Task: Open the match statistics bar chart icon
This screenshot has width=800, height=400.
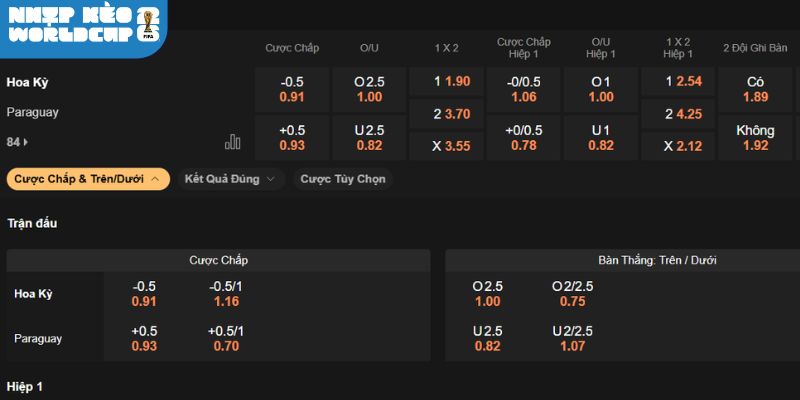Action: tap(233, 142)
